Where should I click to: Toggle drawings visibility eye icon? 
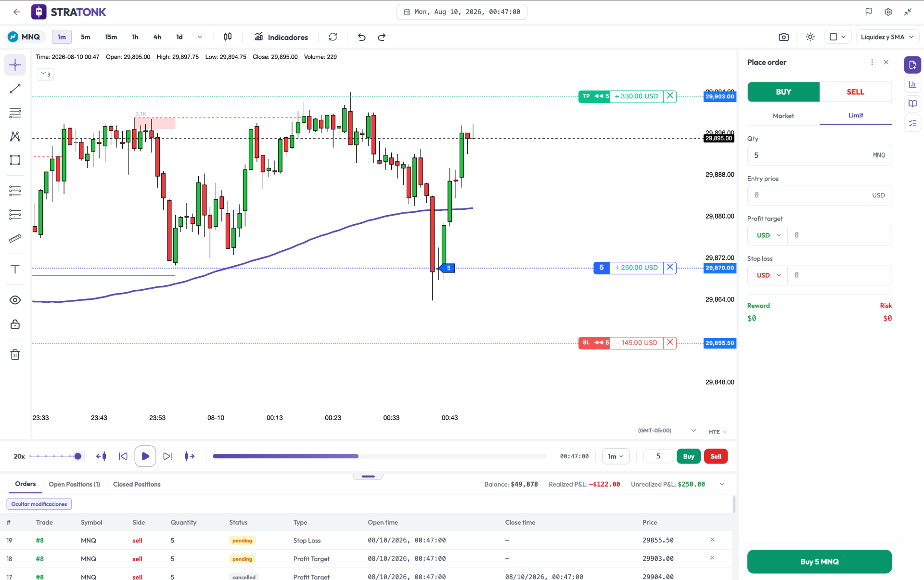(x=15, y=300)
